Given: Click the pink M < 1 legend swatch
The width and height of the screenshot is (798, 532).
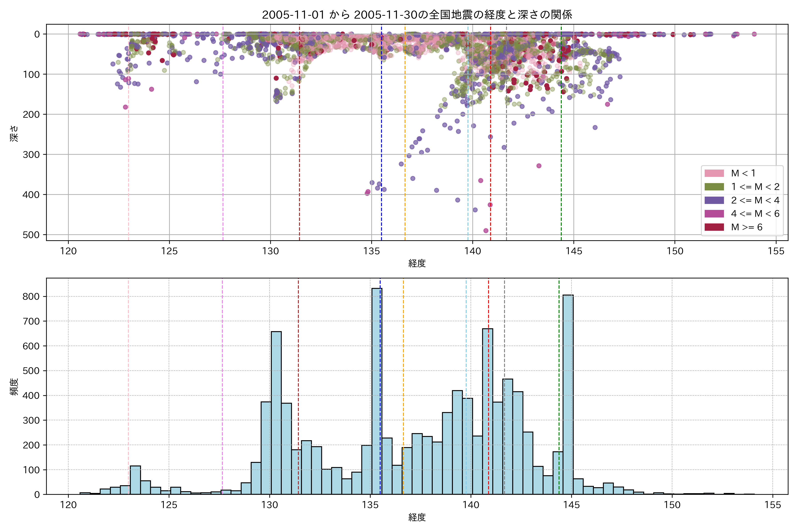Looking at the screenshot, I should pyautogui.click(x=714, y=173).
